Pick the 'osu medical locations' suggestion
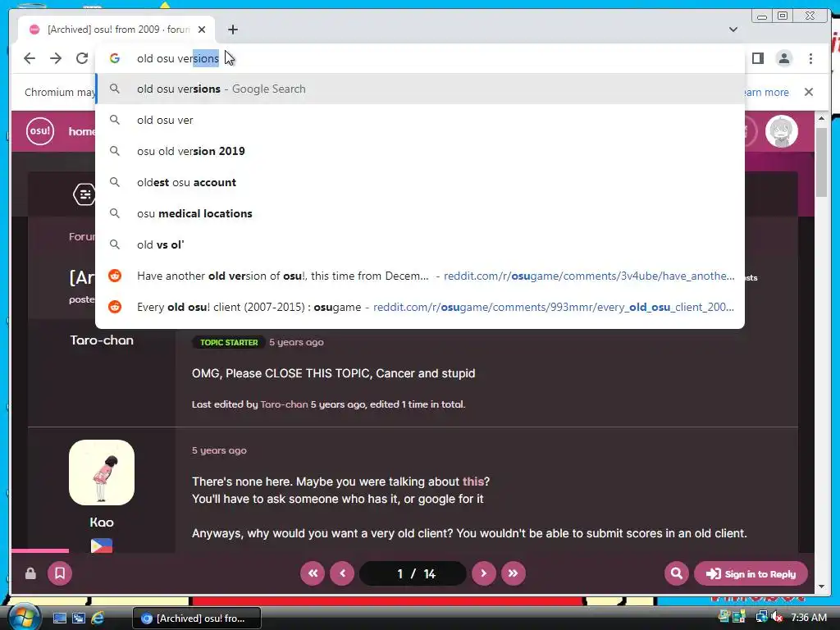This screenshot has height=630, width=840. (420, 213)
